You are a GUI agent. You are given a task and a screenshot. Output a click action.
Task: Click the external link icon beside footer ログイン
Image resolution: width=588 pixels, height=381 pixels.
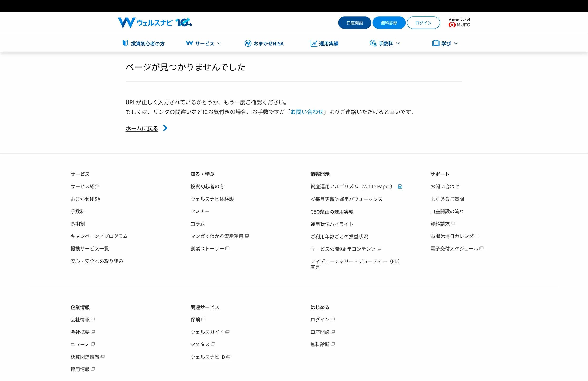333,319
